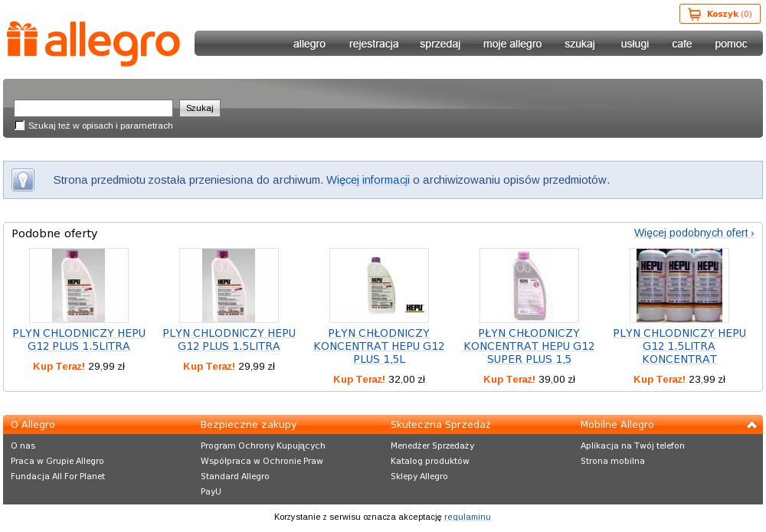The image size is (766, 532).
Task: Click the lightbulb info icon
Action: tap(23, 180)
